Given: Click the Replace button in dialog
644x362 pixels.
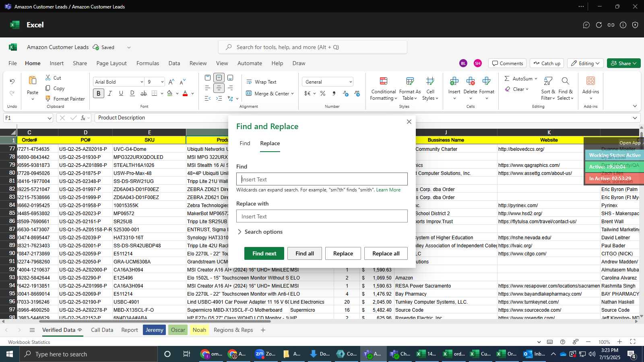Looking at the screenshot, I should pyautogui.click(x=343, y=253).
